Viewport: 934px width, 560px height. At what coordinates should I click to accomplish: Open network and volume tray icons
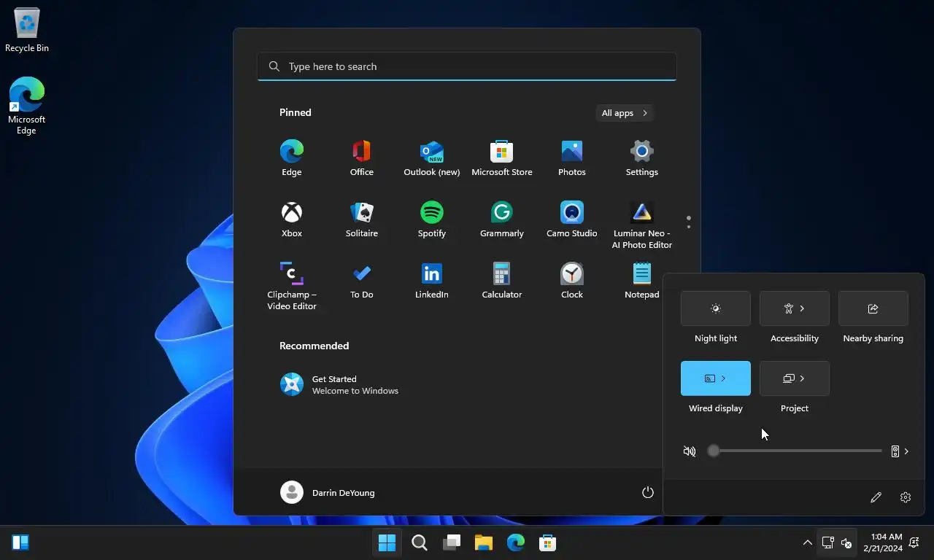(837, 542)
